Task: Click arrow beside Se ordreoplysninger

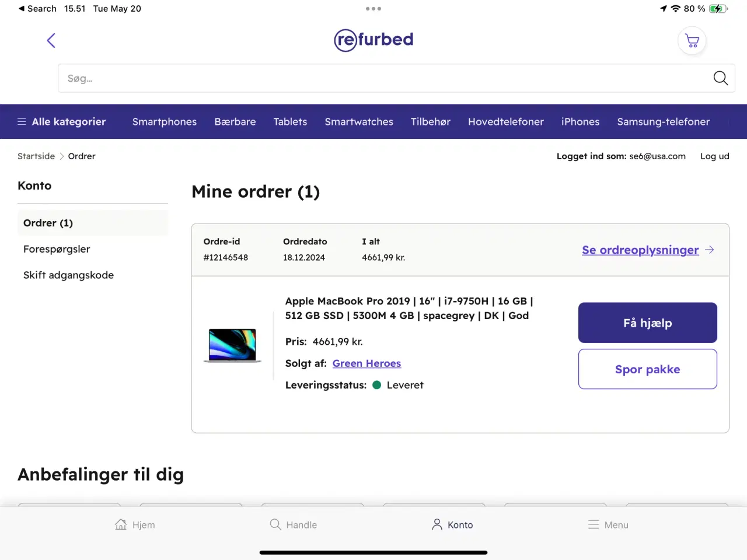Action: [x=710, y=250]
